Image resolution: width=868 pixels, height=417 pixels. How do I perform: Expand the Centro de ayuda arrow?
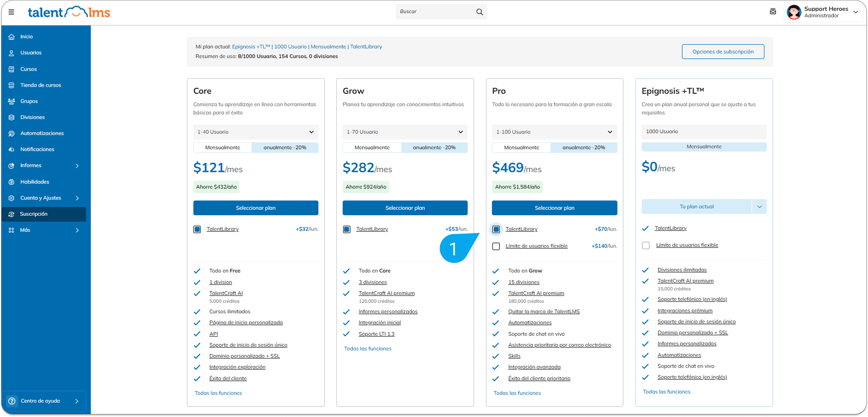pos(77,401)
